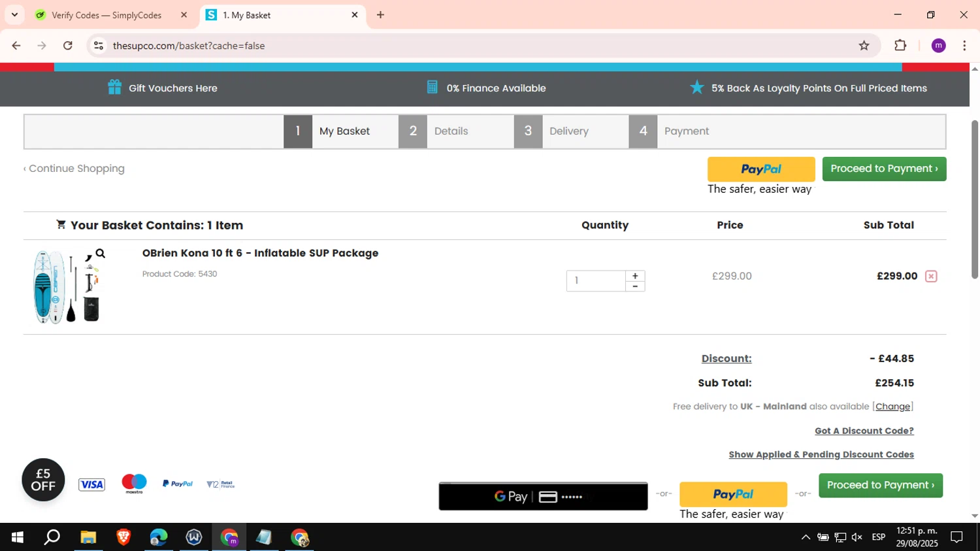Image resolution: width=980 pixels, height=551 pixels.
Task: Pay with the Google Pay button
Action: tap(543, 497)
